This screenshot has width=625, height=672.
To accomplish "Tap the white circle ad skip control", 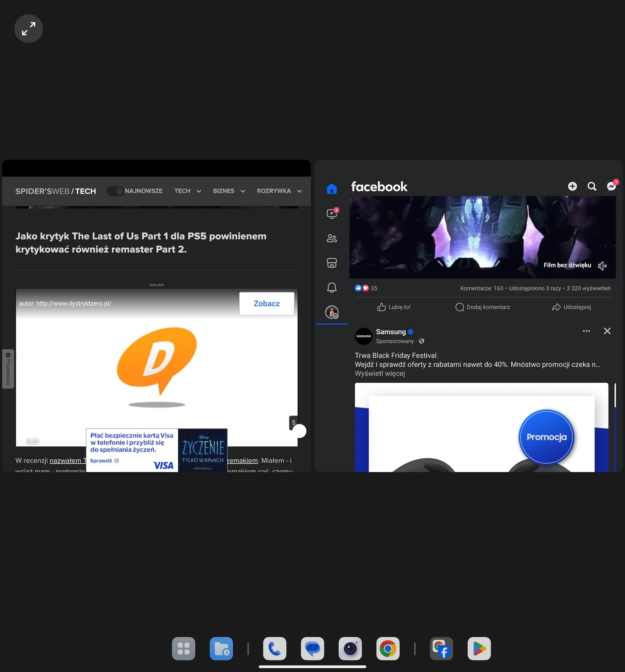I will click(x=299, y=431).
